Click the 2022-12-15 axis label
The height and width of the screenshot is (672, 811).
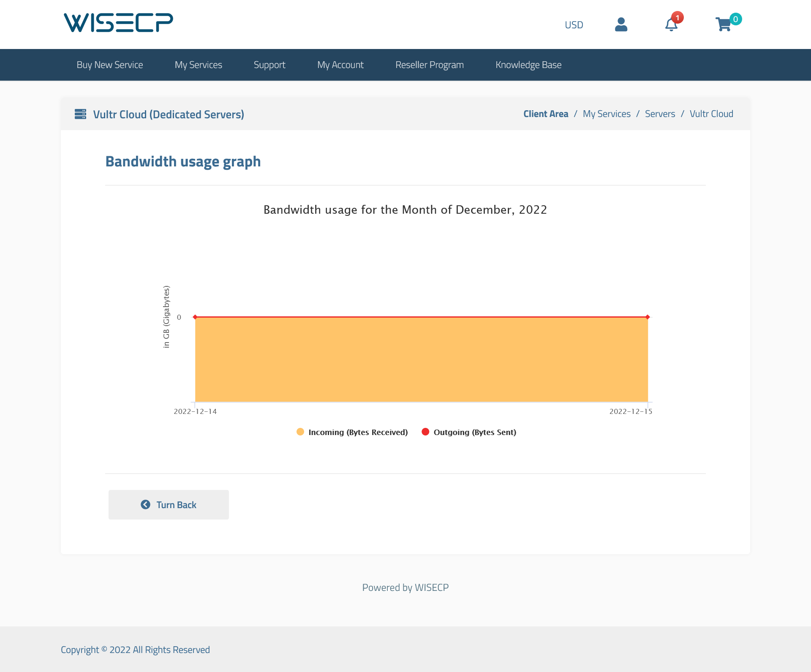(x=631, y=411)
